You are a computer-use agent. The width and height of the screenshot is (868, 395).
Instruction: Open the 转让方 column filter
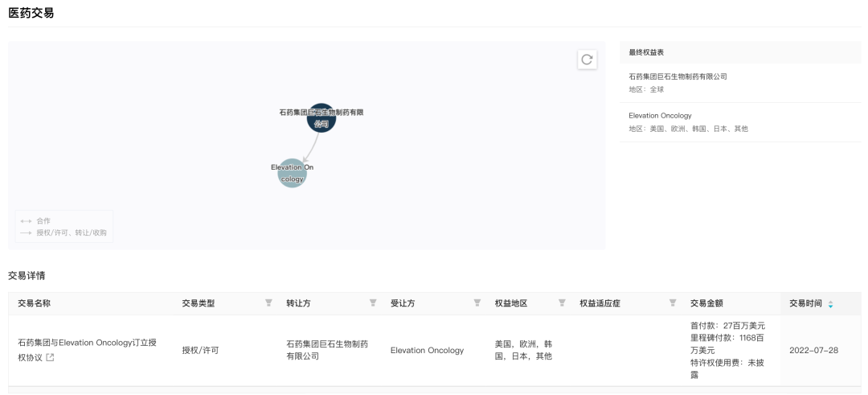(373, 303)
